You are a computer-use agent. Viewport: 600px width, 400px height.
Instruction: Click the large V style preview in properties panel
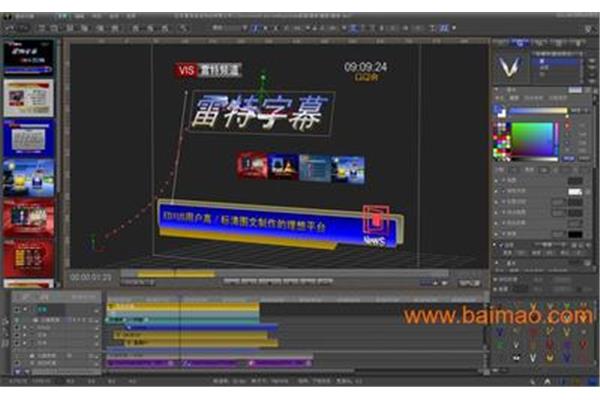pyautogui.click(x=511, y=67)
